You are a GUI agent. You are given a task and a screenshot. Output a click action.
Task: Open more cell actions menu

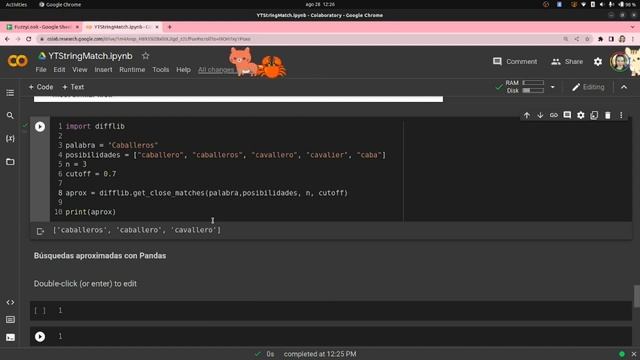point(621,116)
